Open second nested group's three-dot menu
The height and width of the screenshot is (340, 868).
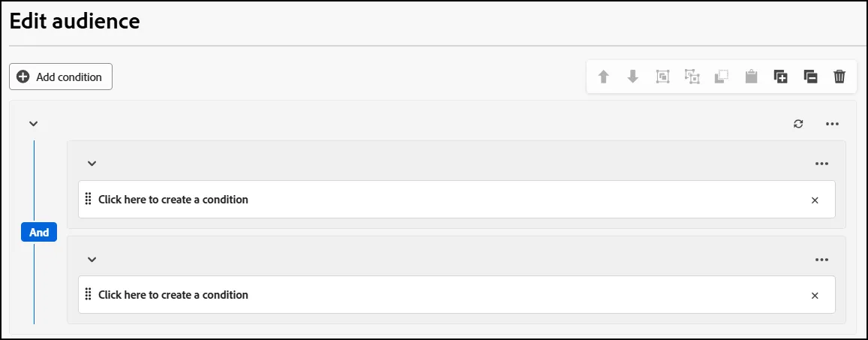[822, 260]
